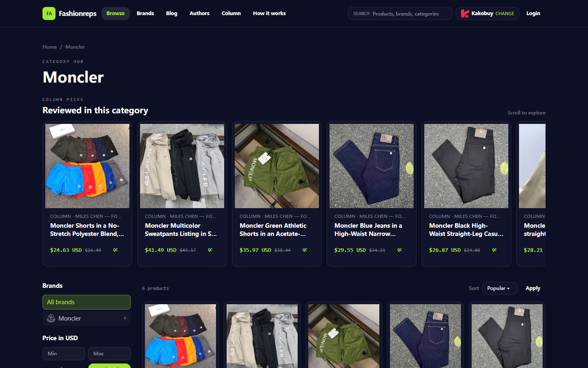Open the multicolor shorts review thumbnail
588x368 pixels.
coord(87,166)
